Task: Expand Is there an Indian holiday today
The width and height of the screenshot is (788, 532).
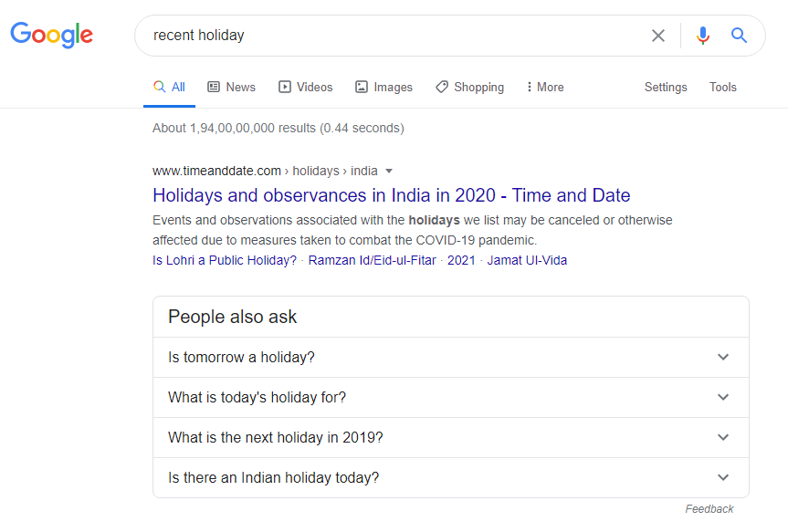Action: [x=451, y=478]
